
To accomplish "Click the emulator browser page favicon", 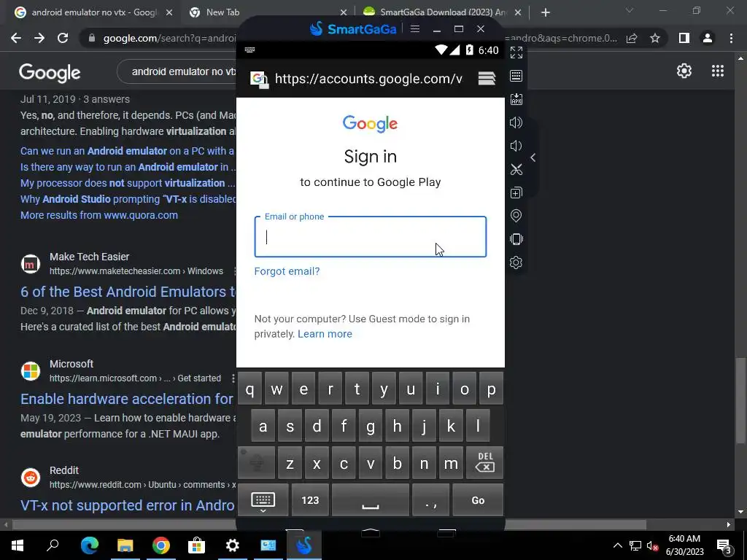I will click(259, 79).
